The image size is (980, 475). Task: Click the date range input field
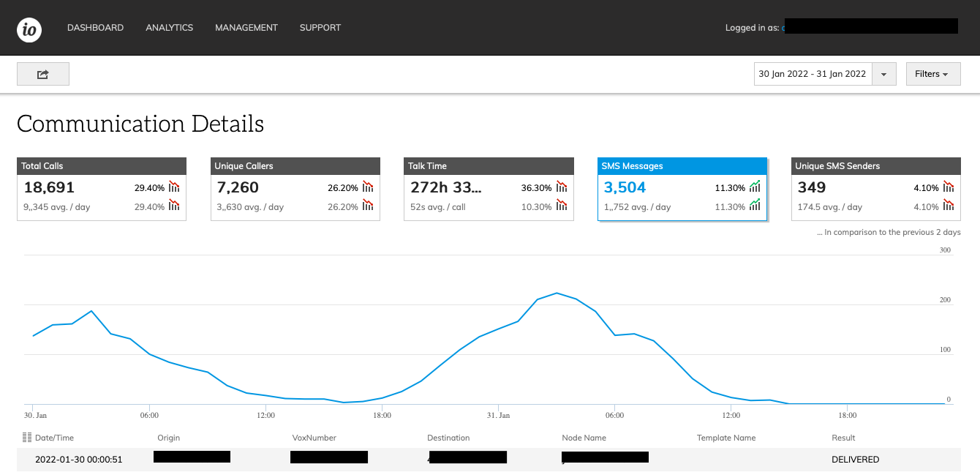pyautogui.click(x=813, y=74)
